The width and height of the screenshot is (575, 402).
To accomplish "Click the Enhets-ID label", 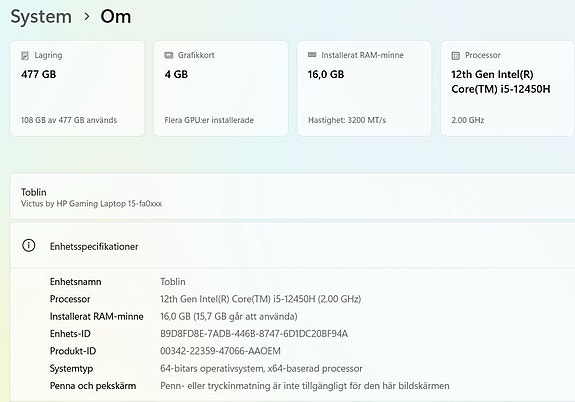I will pyautogui.click(x=70, y=333).
